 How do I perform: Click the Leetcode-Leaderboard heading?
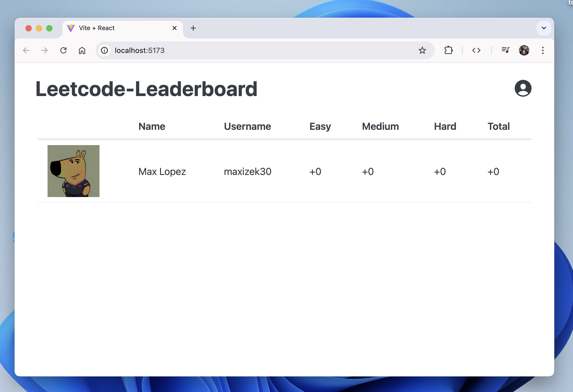[x=146, y=89]
